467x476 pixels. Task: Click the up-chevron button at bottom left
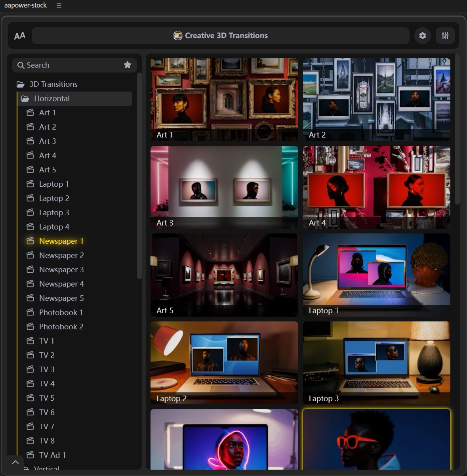[15, 462]
